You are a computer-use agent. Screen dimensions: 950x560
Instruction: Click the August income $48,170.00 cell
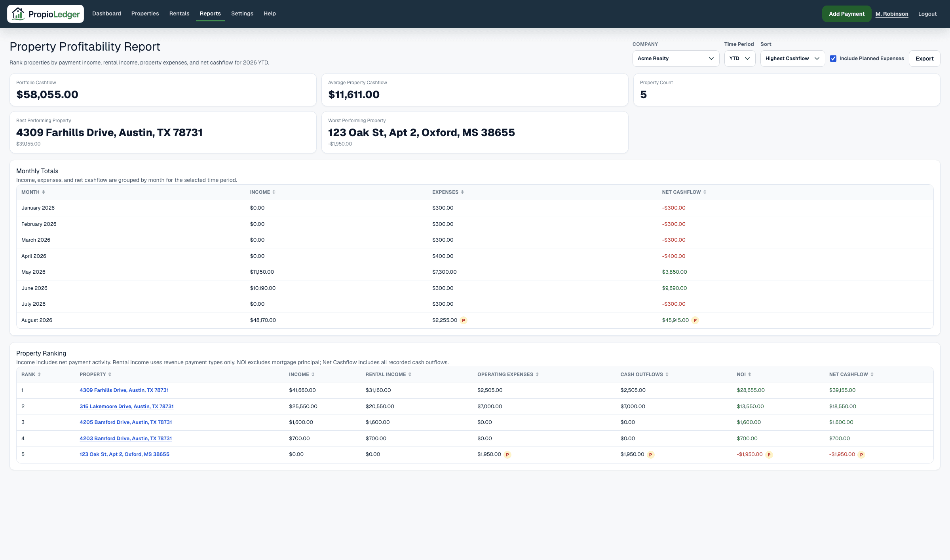pos(263,320)
